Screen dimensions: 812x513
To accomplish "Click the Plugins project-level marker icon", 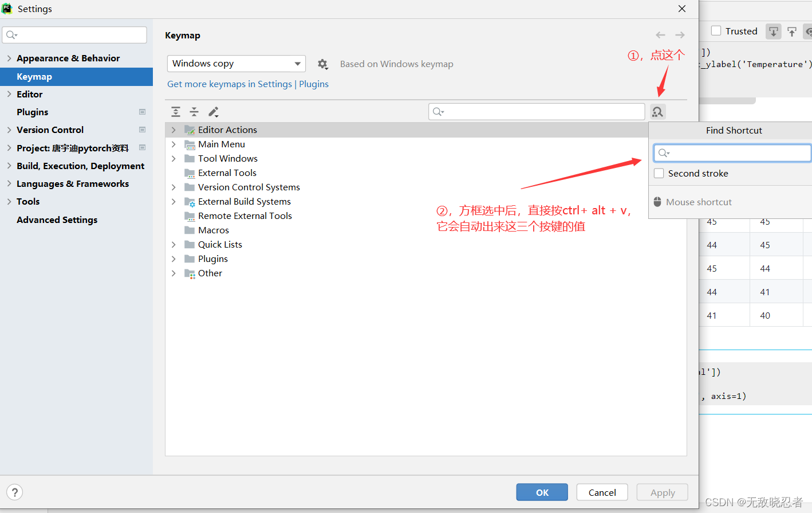I will point(143,112).
